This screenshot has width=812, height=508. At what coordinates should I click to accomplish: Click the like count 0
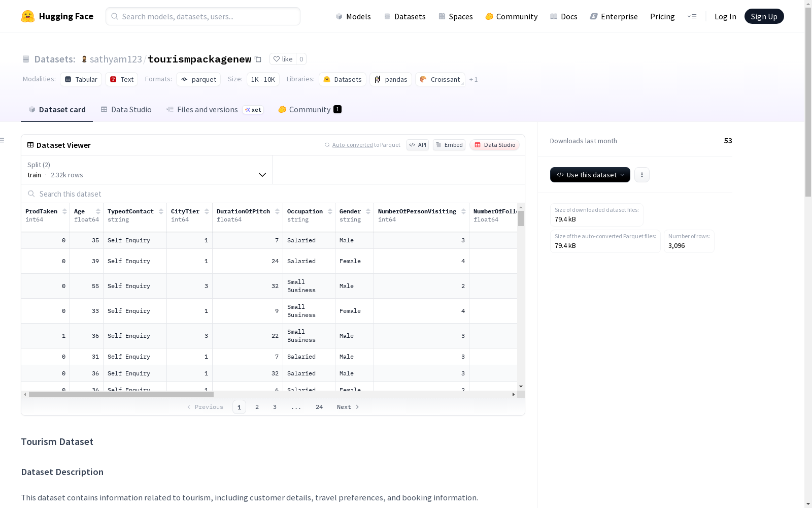tap(301, 59)
